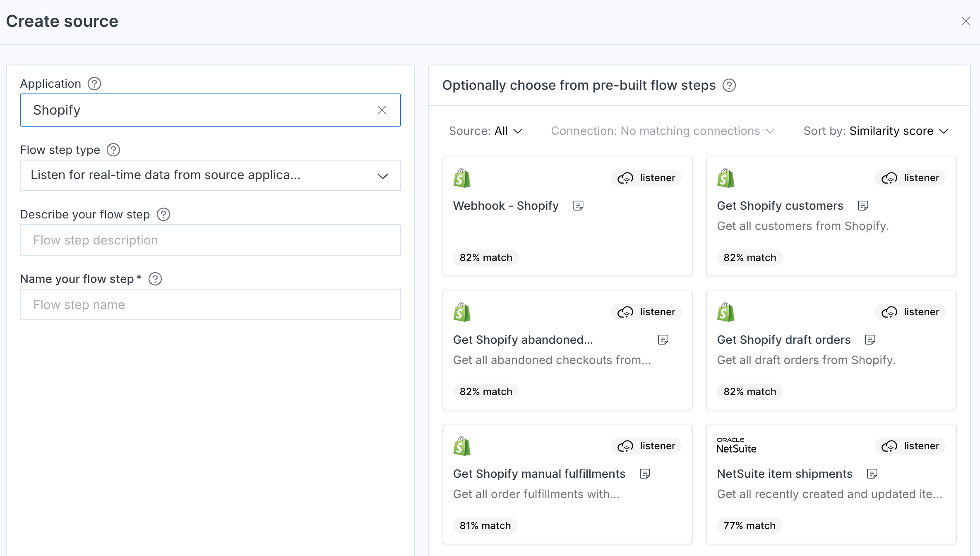
Task: Click listener badge on Webhook - Shopify card
Action: tap(646, 178)
